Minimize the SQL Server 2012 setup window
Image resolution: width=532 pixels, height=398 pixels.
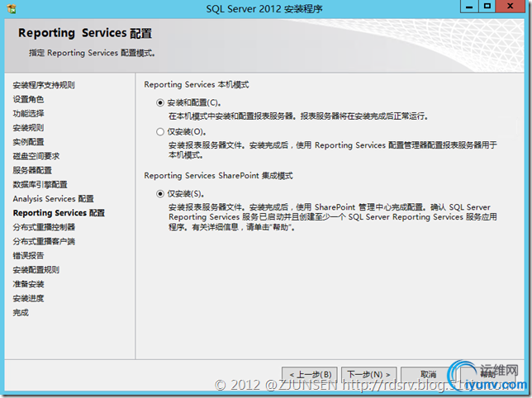point(469,7)
